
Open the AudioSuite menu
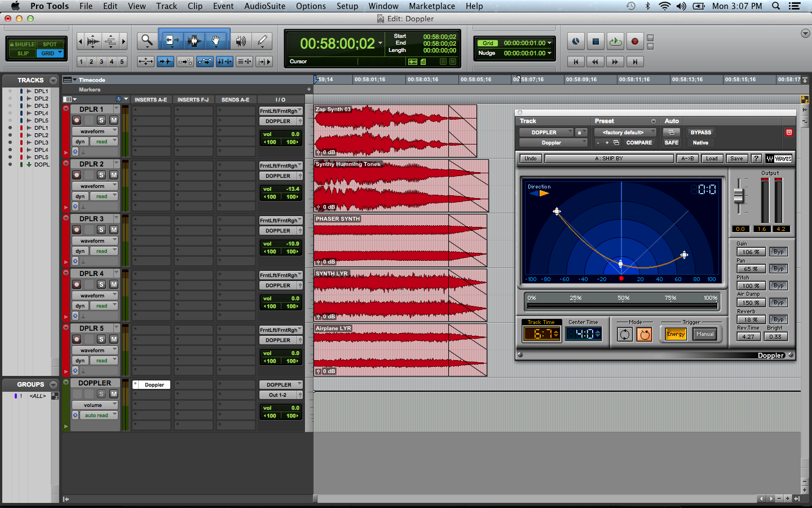point(264,6)
